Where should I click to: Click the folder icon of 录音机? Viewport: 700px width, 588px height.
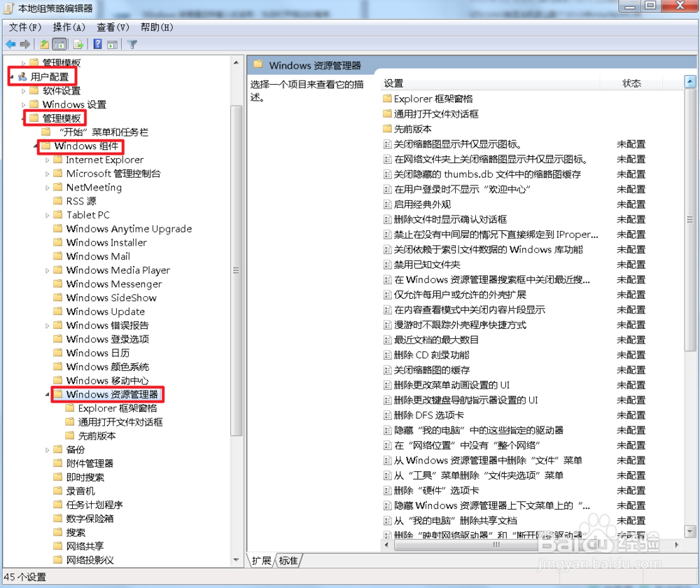[x=57, y=491]
